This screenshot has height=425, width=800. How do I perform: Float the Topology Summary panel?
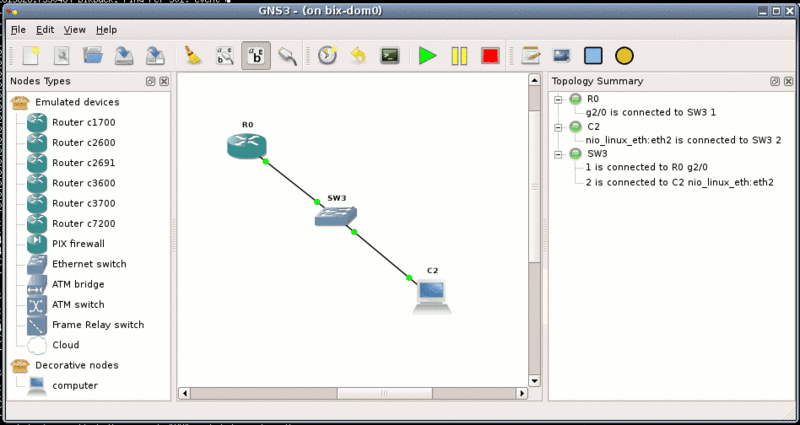pos(775,82)
